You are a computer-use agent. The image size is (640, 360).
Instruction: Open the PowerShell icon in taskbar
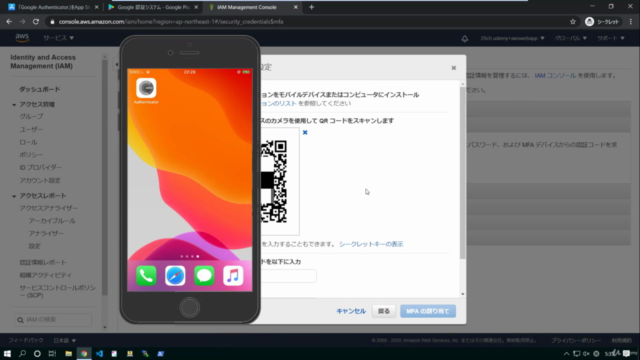point(160,353)
